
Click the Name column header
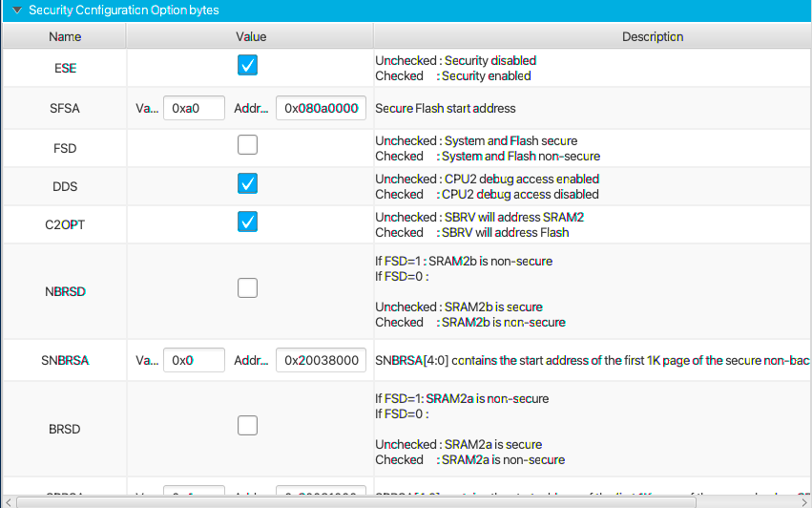coord(65,37)
